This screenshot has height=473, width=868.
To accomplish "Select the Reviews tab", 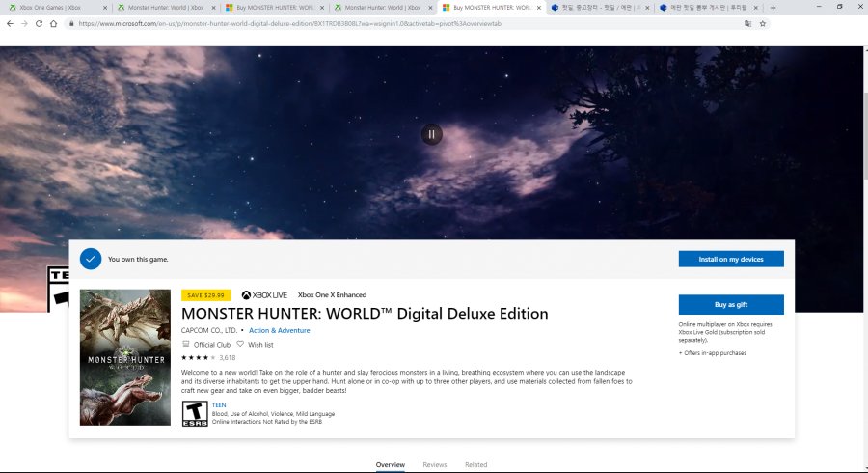I will (435, 465).
